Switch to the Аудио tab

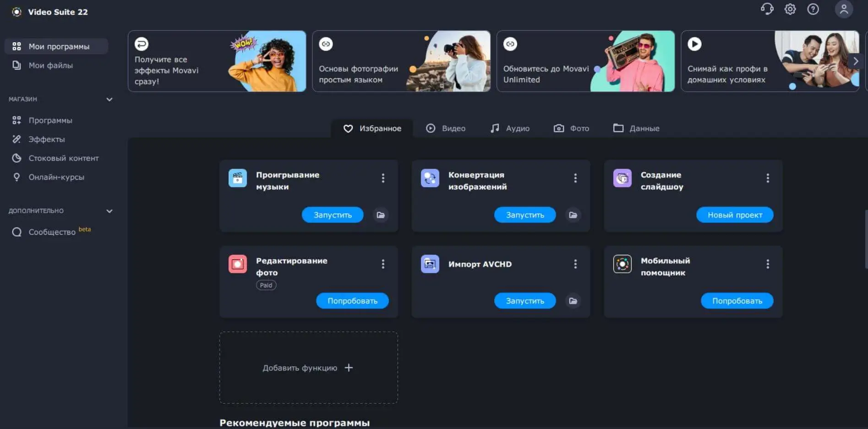(x=510, y=128)
